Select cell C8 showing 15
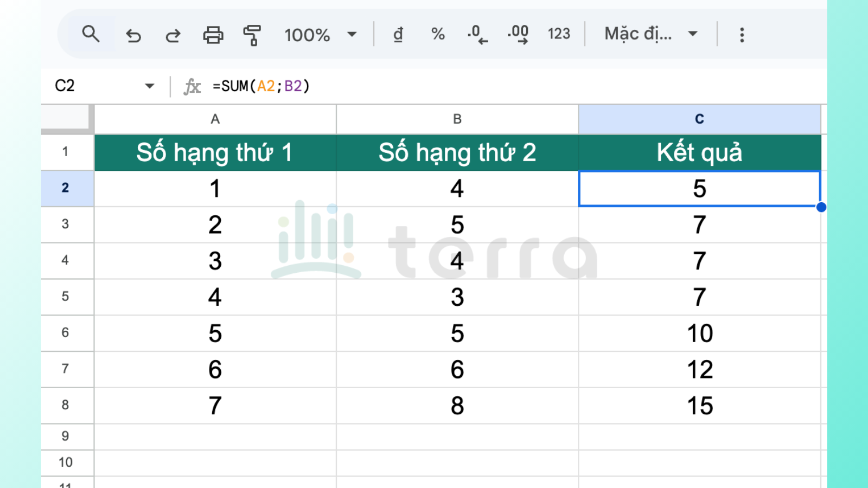The height and width of the screenshot is (488, 868). click(700, 406)
